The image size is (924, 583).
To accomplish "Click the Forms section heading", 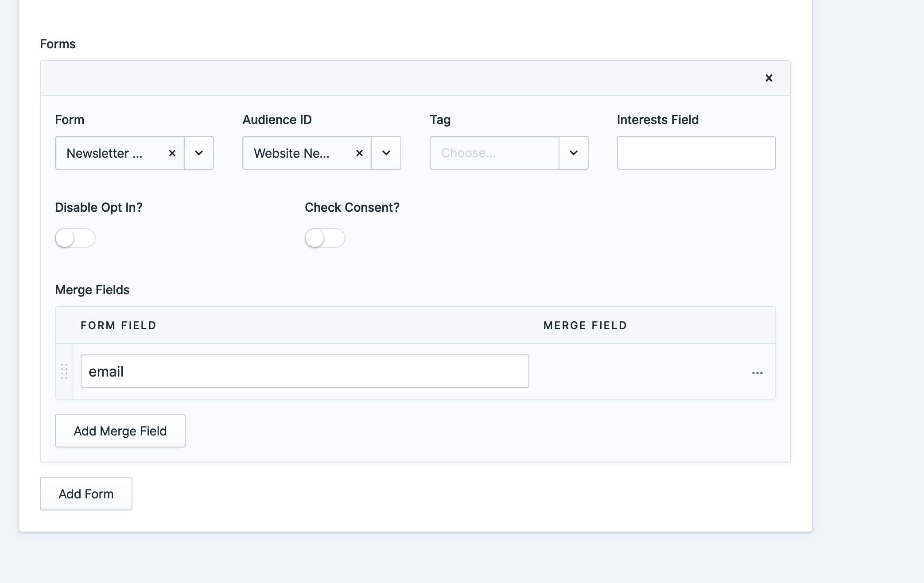I will tap(58, 44).
